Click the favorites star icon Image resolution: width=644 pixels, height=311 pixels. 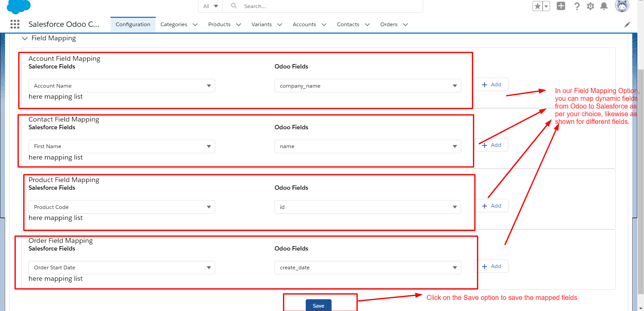click(x=537, y=6)
